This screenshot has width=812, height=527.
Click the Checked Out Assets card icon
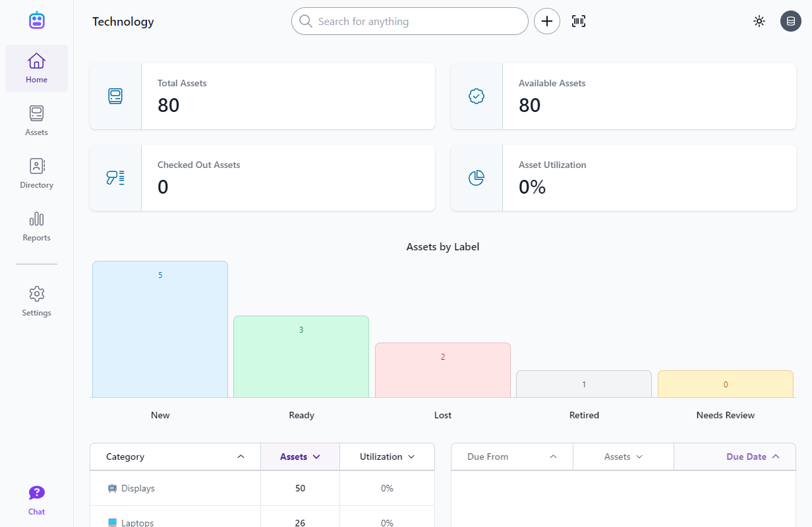click(x=115, y=178)
